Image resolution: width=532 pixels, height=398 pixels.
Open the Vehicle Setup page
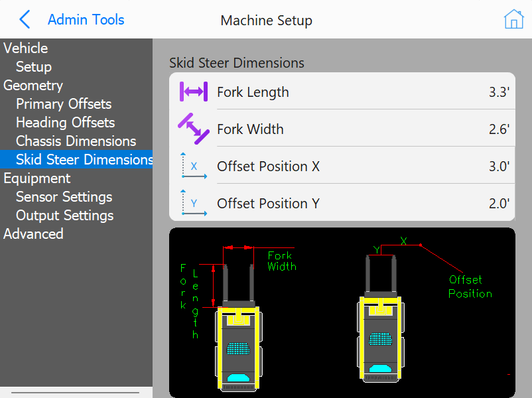pos(34,67)
